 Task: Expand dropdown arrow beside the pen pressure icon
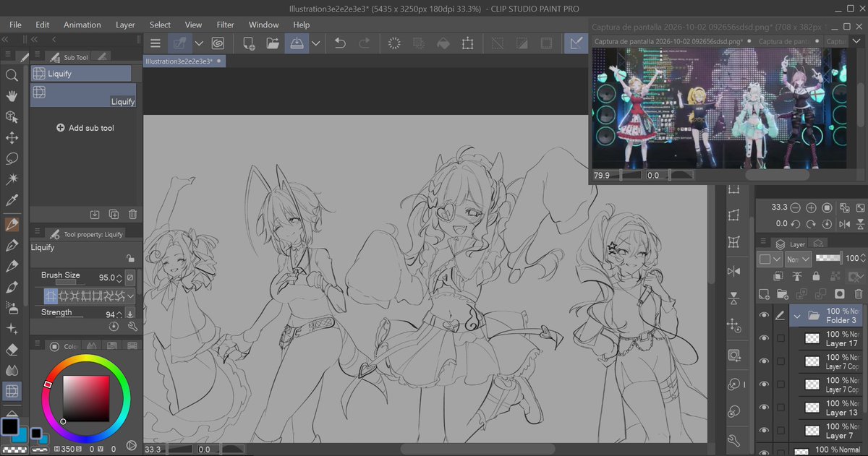tap(199, 43)
